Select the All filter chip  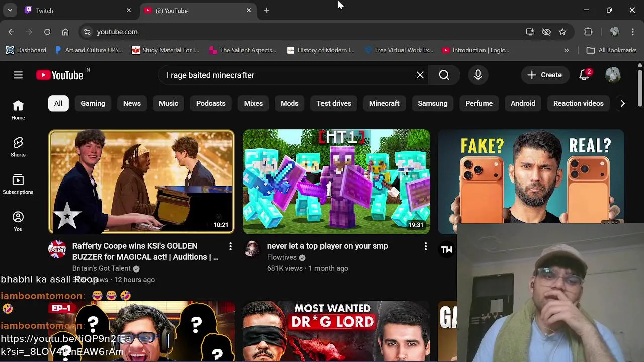click(58, 103)
